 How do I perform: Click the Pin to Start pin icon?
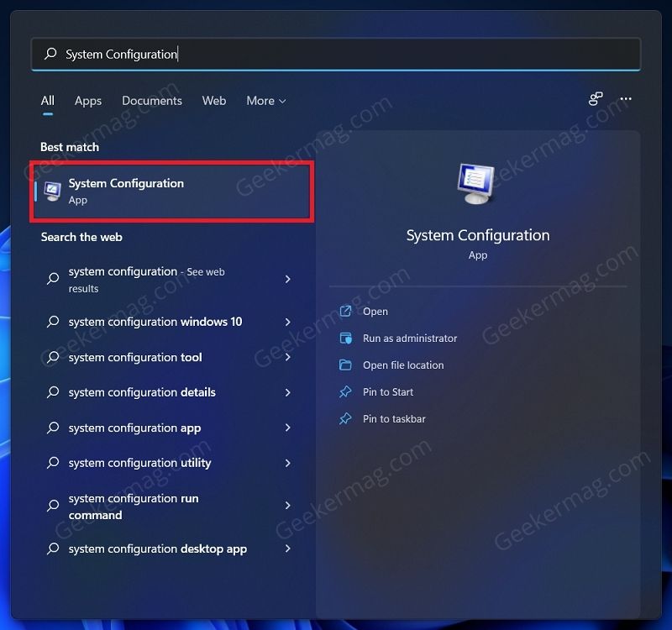point(345,391)
